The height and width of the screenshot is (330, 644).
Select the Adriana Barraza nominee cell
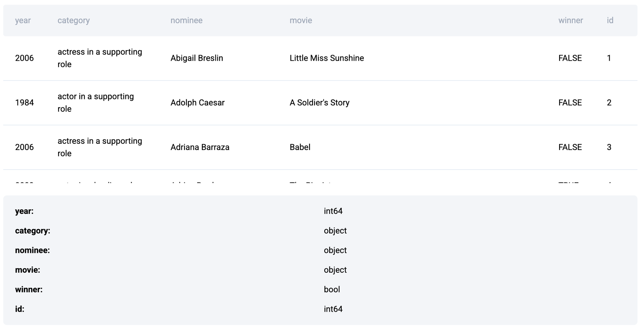(x=200, y=147)
